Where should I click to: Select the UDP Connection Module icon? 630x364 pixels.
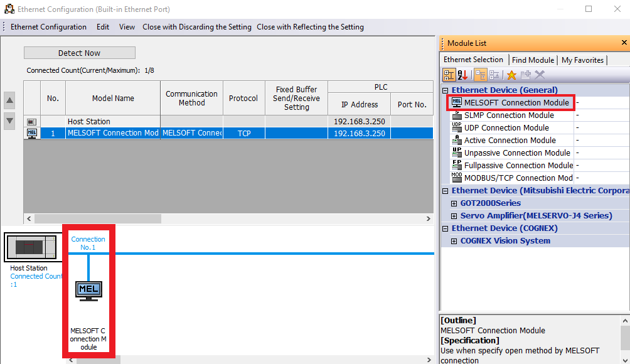tap(457, 128)
